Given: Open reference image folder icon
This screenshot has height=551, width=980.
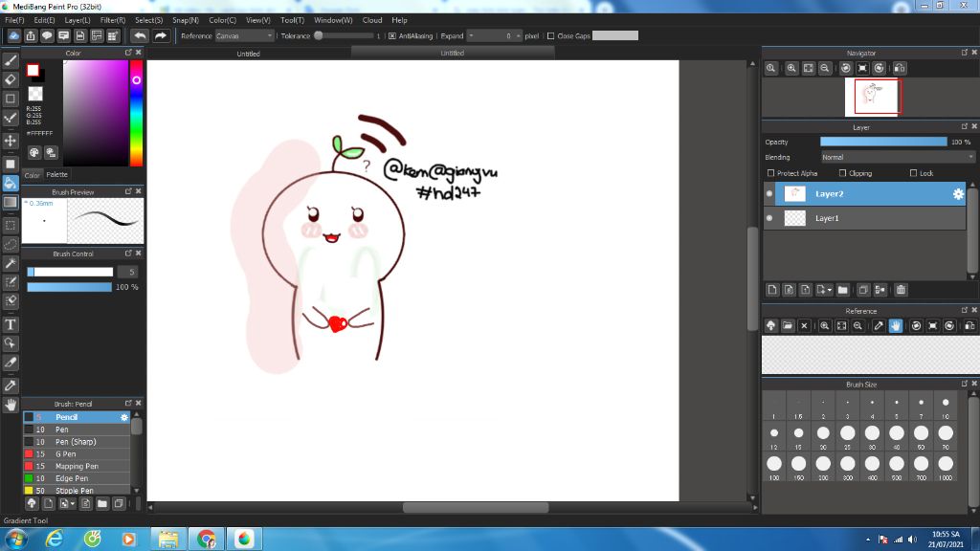Looking at the screenshot, I should tap(788, 326).
